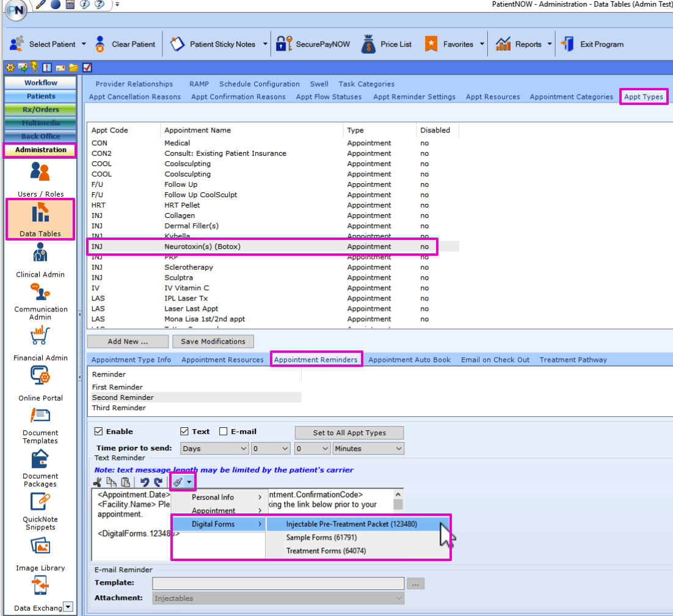Image resolution: width=673 pixels, height=616 pixels.
Task: Click the Paste icon in the reminder editor
Action: [x=125, y=482]
